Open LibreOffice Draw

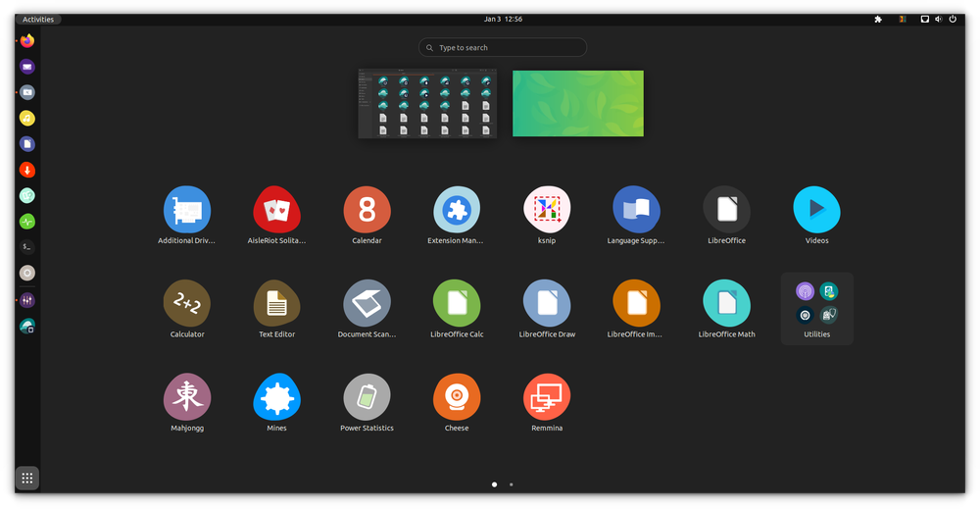coord(547,303)
